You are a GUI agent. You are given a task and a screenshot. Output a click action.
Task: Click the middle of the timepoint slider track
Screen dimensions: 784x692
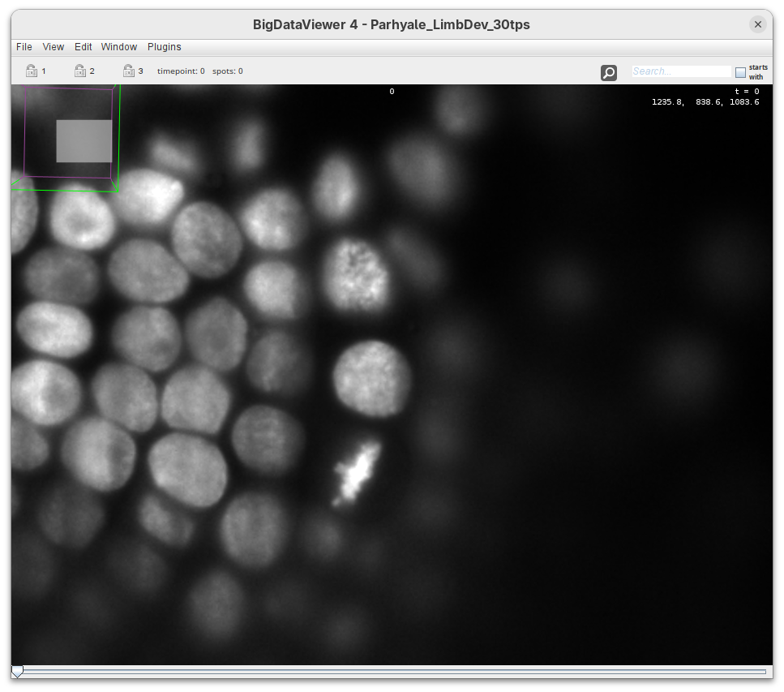392,672
